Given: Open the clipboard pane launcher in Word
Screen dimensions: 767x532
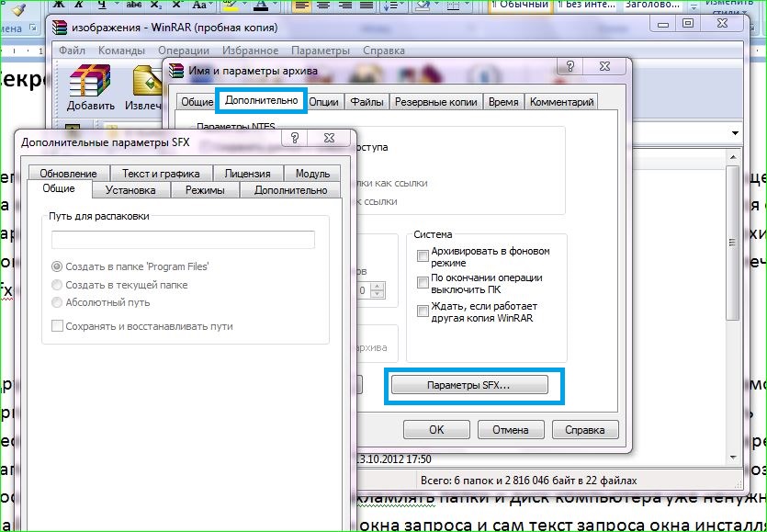Looking at the screenshot, I should pos(33,28).
